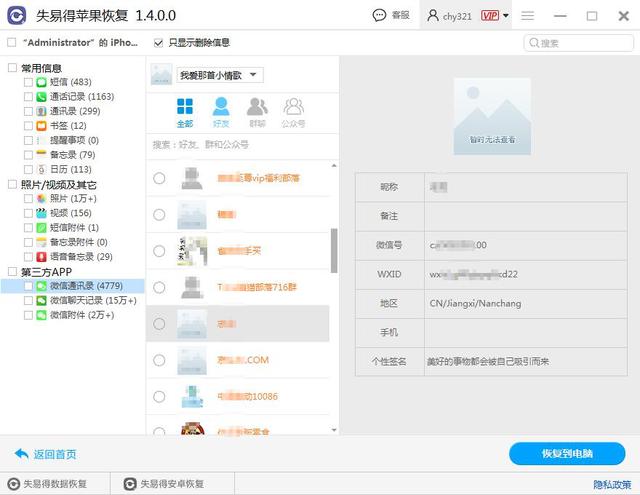Click the 地区 value CN/Jiangxi/Nanchang
Screen dimensions: 640x495
(x=475, y=304)
